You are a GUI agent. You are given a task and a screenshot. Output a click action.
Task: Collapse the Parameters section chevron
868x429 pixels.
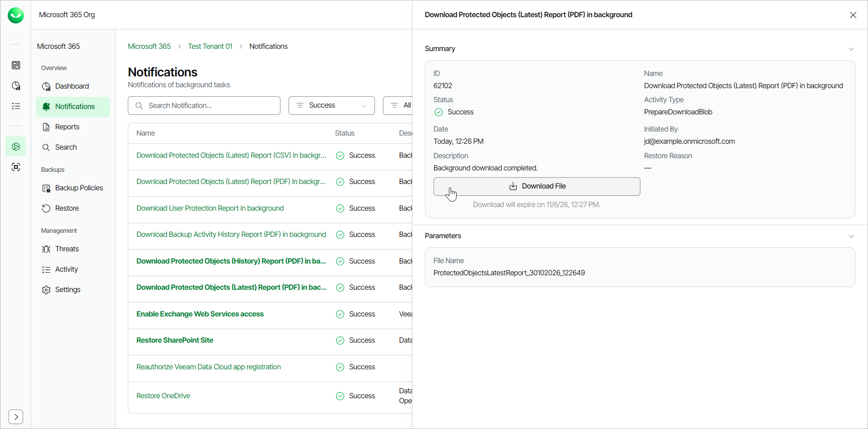click(851, 236)
